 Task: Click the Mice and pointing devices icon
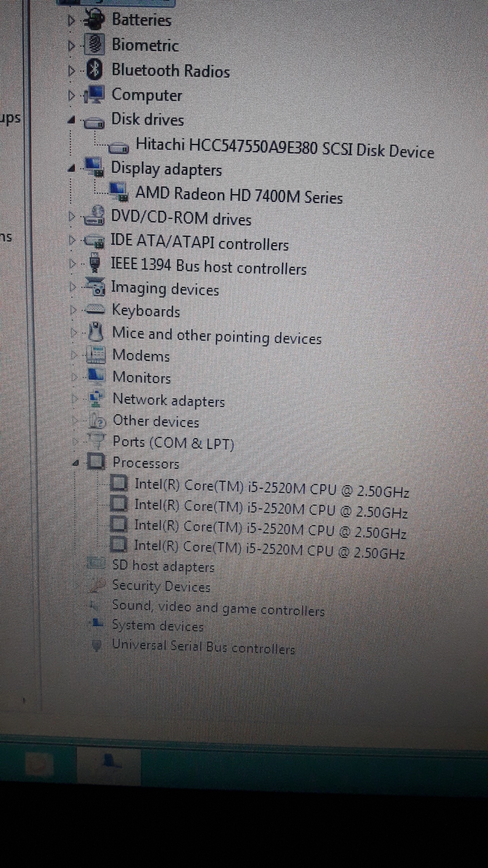pos(96,332)
